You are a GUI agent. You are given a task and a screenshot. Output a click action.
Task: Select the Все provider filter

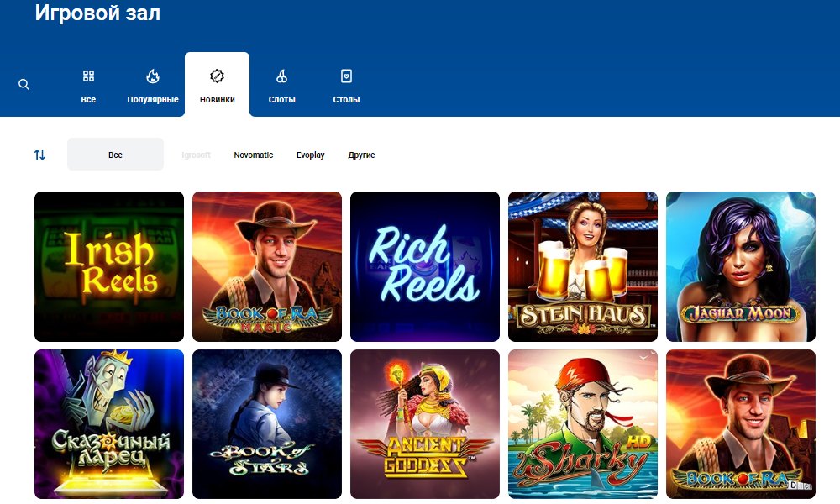pos(115,155)
